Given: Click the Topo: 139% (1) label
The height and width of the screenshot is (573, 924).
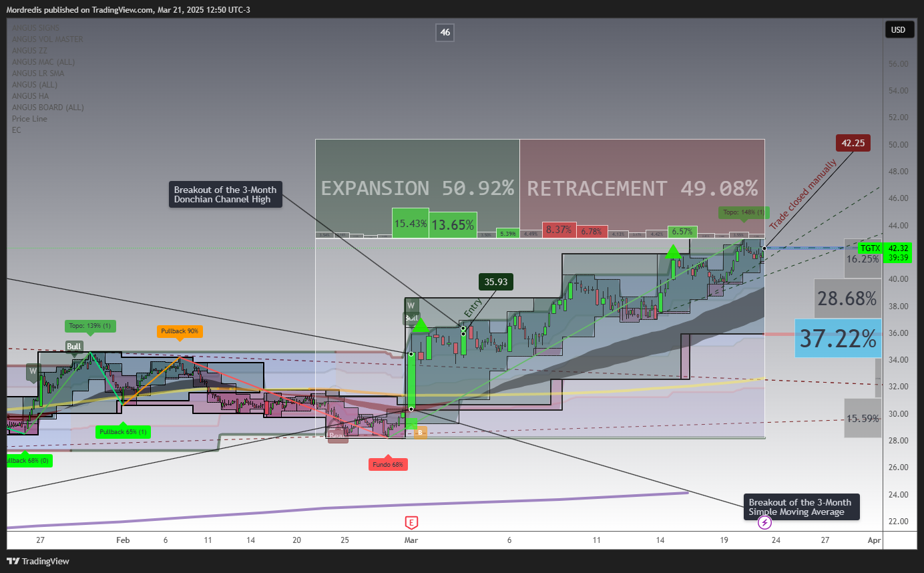Looking at the screenshot, I should pos(91,326).
